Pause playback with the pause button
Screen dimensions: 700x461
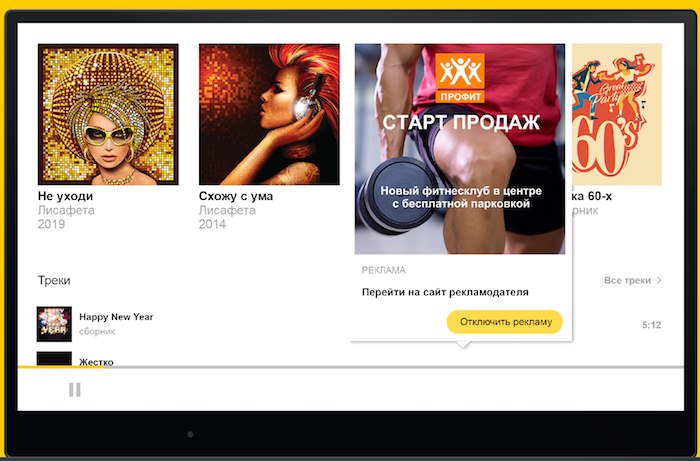point(75,390)
